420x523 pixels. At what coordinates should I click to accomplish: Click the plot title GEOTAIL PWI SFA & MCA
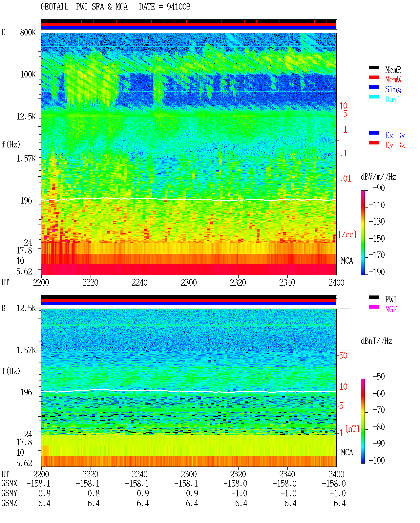(84, 7)
